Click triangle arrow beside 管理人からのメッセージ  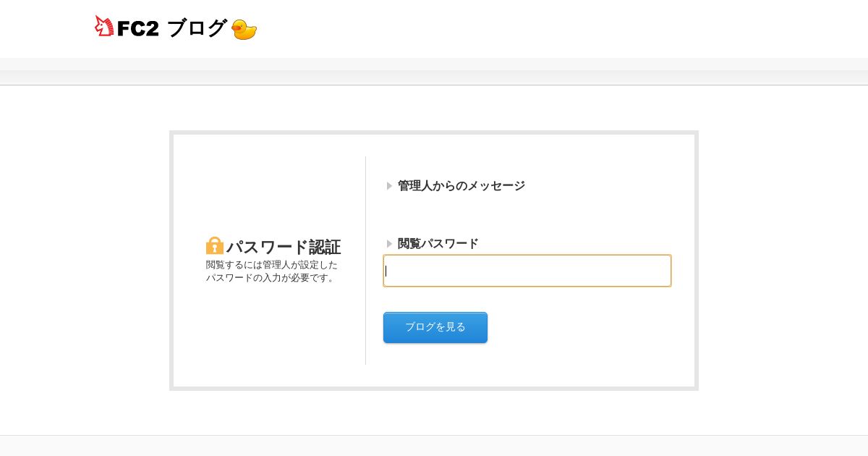click(389, 186)
